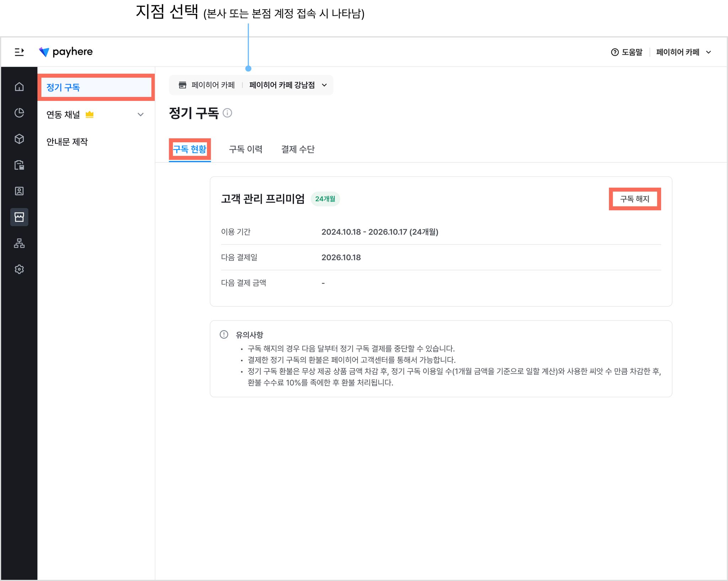Click the 구독 해지 button
The width and height of the screenshot is (728, 581).
click(635, 199)
